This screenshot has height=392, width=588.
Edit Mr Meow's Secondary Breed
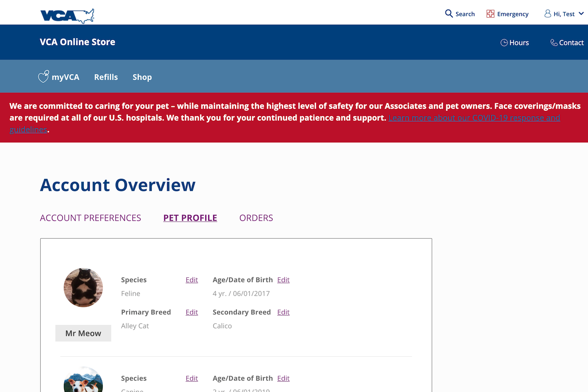tap(283, 312)
